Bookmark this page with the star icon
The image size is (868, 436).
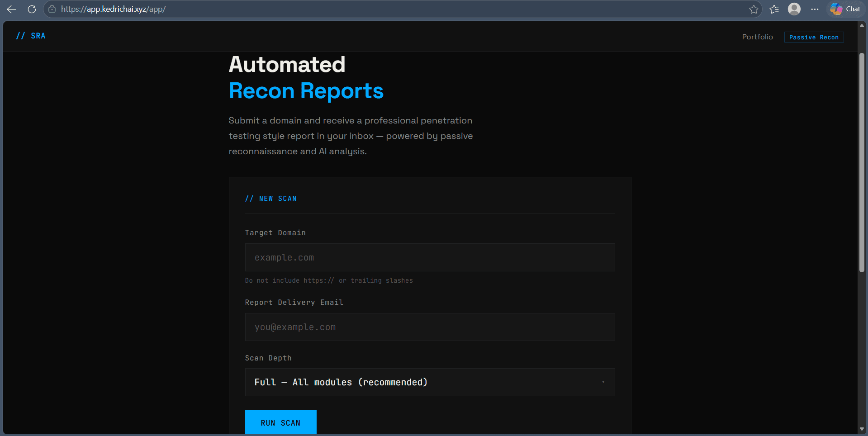(x=754, y=9)
